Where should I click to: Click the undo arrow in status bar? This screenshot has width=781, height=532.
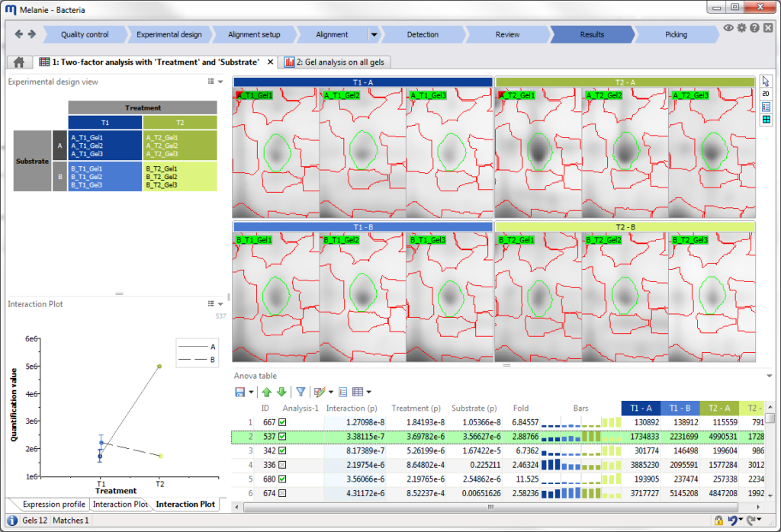[731, 521]
